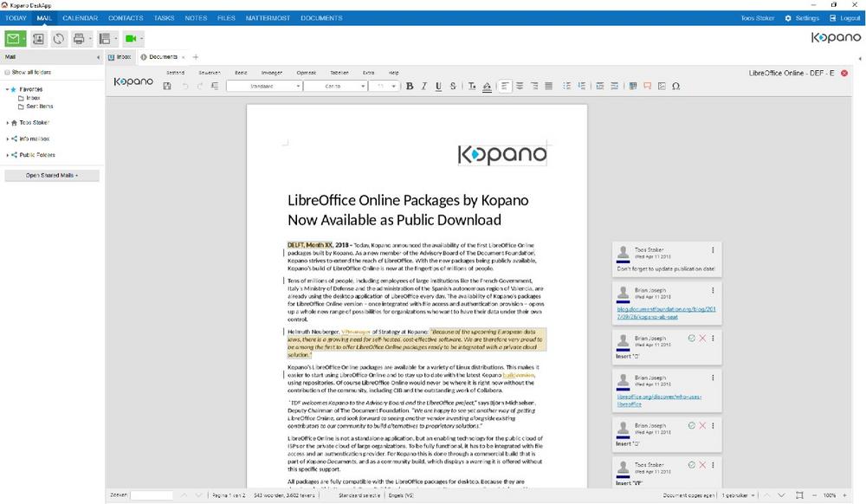Viewport: 866px width, 504px height.
Task: Insert special character with Omega icon
Action: (x=675, y=86)
